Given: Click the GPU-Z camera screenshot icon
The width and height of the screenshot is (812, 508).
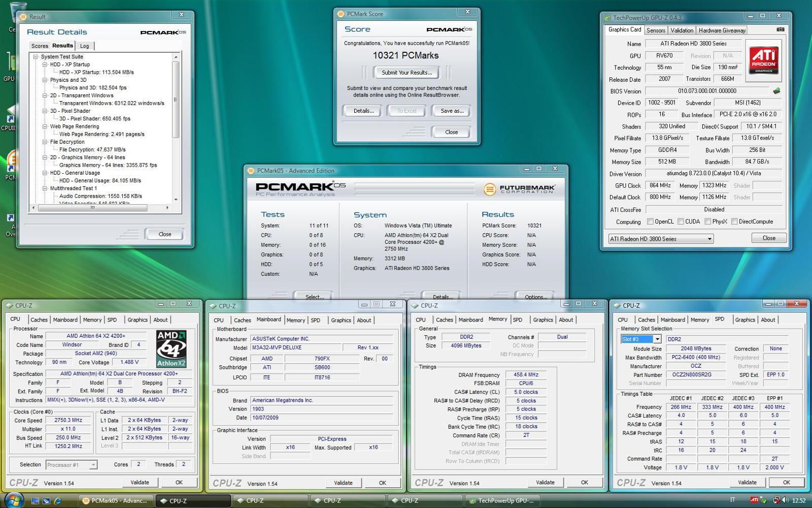Looking at the screenshot, I should click(781, 29).
